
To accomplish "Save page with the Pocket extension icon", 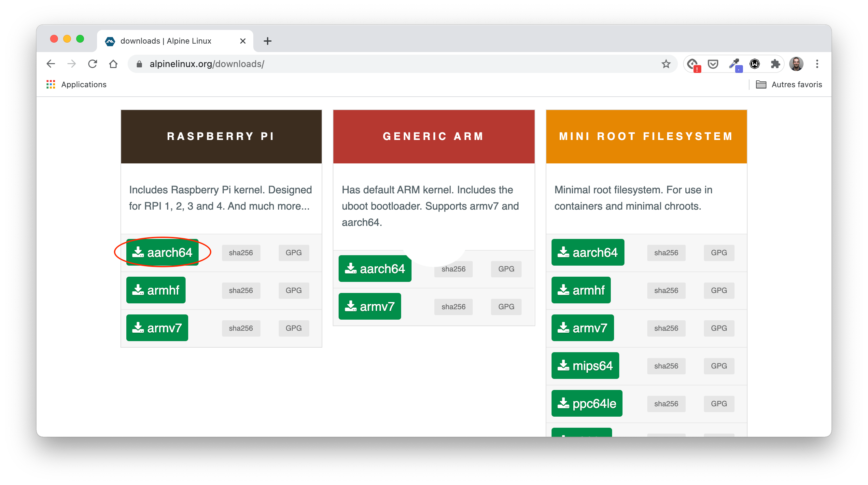I will pyautogui.click(x=713, y=64).
